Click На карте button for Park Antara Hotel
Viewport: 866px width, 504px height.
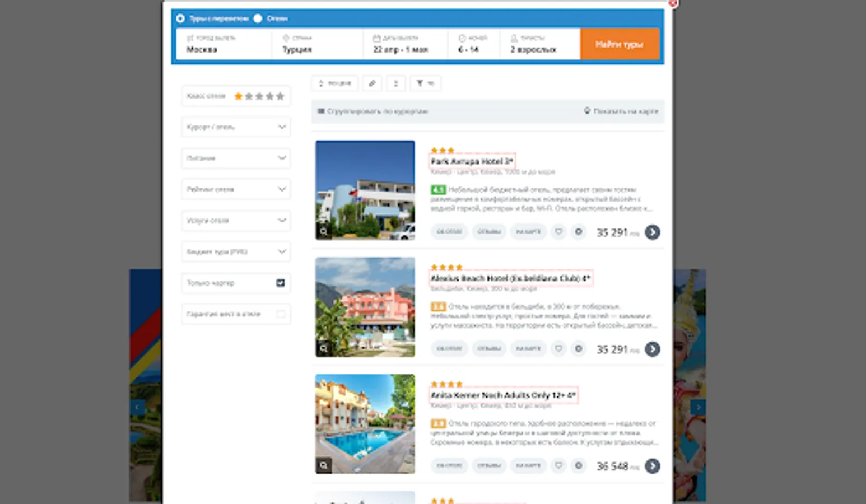pyautogui.click(x=528, y=232)
